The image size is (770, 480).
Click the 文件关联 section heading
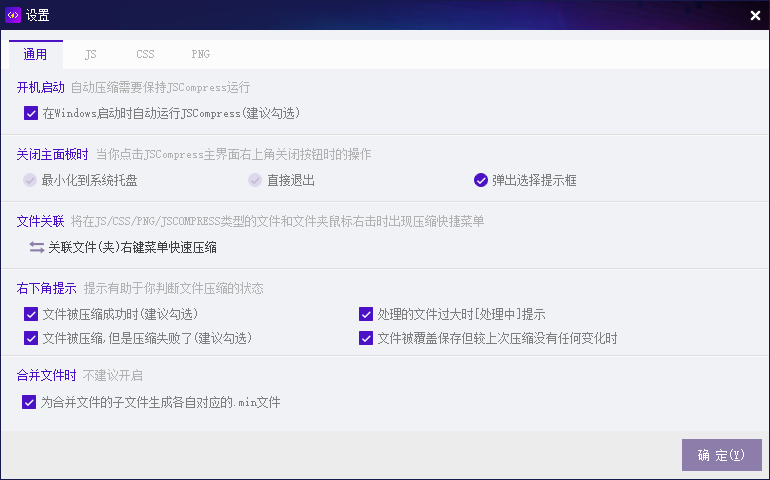(x=40, y=221)
